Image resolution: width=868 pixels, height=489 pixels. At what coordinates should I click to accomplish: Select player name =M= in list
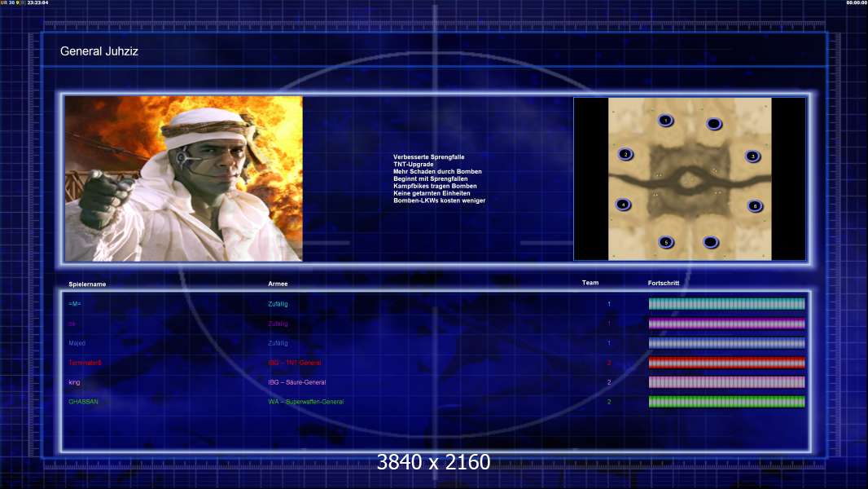pos(75,304)
